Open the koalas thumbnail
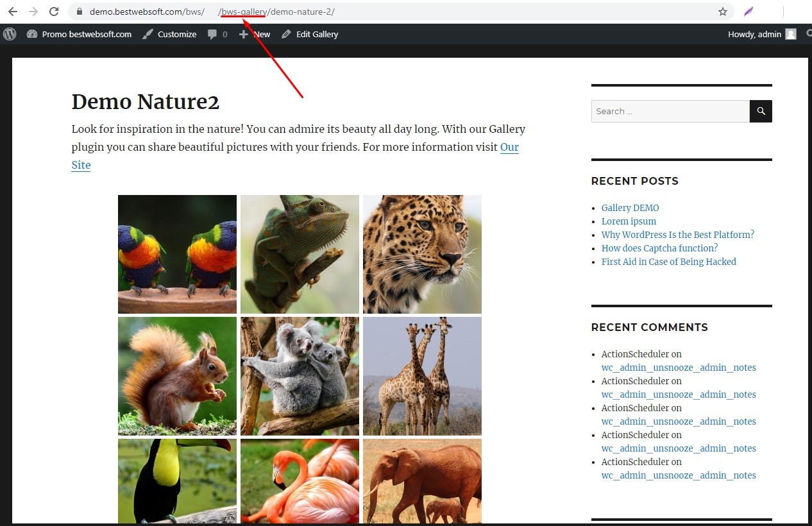The image size is (812, 526). 300,376
